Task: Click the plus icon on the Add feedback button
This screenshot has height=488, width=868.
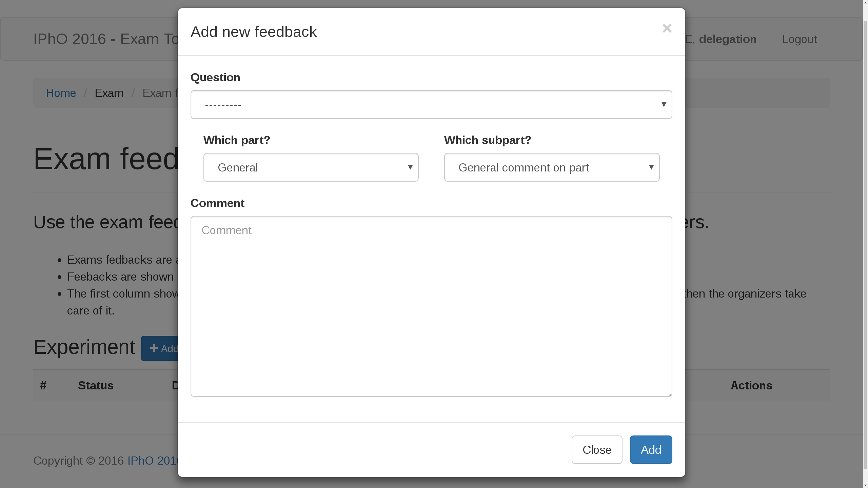Action: click(x=154, y=348)
